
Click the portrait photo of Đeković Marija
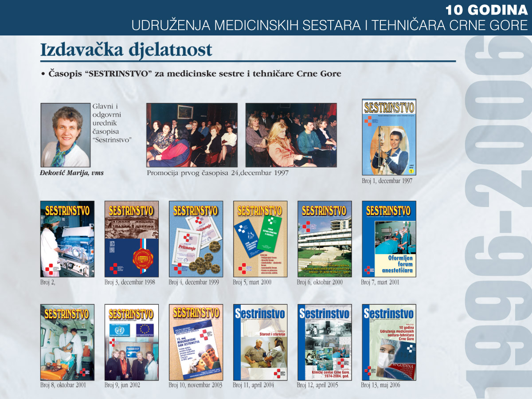pos(65,135)
